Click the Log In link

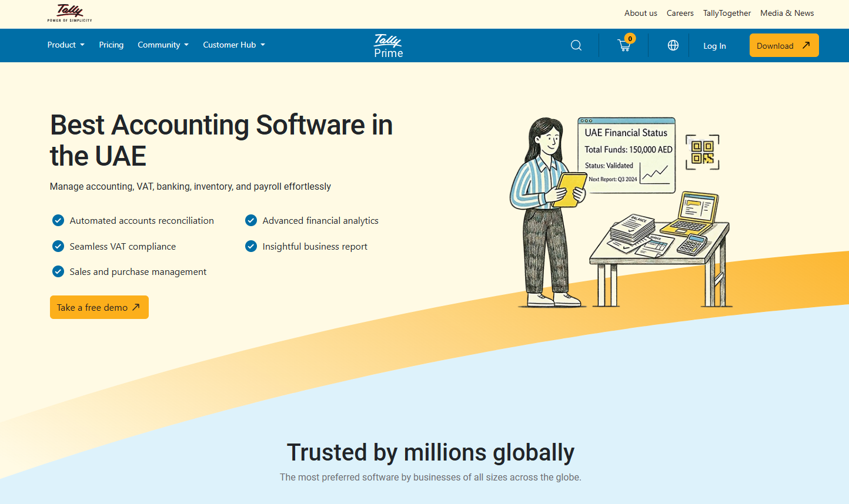tap(714, 46)
